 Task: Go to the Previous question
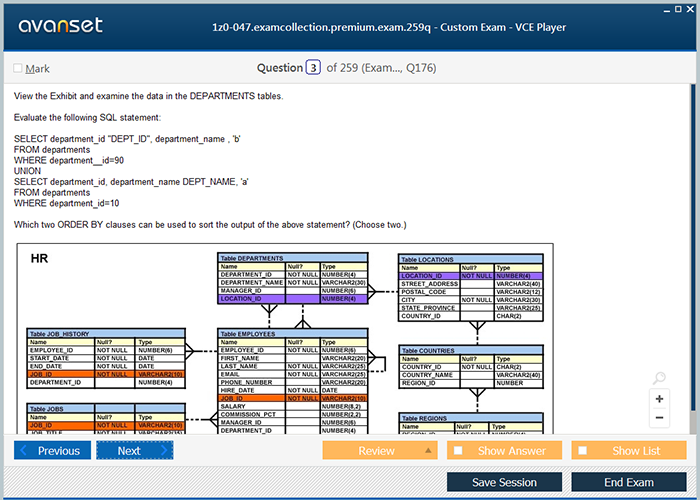(52, 450)
